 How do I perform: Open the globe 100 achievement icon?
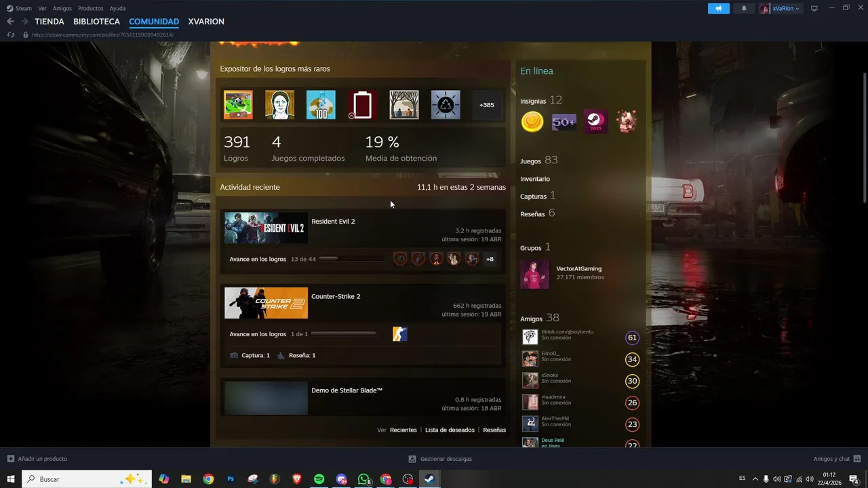point(321,105)
